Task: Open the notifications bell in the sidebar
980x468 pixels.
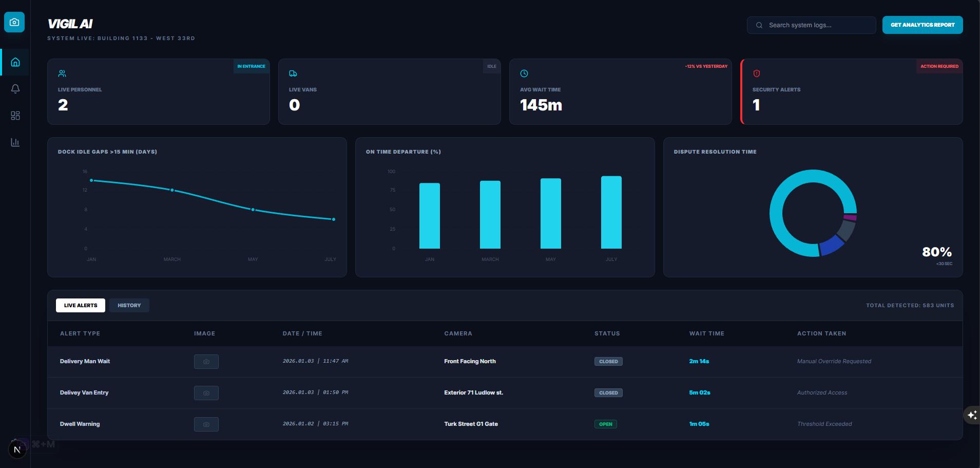Action: pyautogui.click(x=15, y=89)
